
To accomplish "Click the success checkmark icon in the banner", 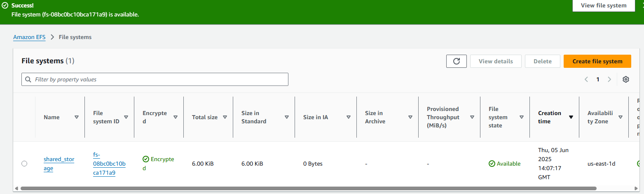I will coord(5,6).
